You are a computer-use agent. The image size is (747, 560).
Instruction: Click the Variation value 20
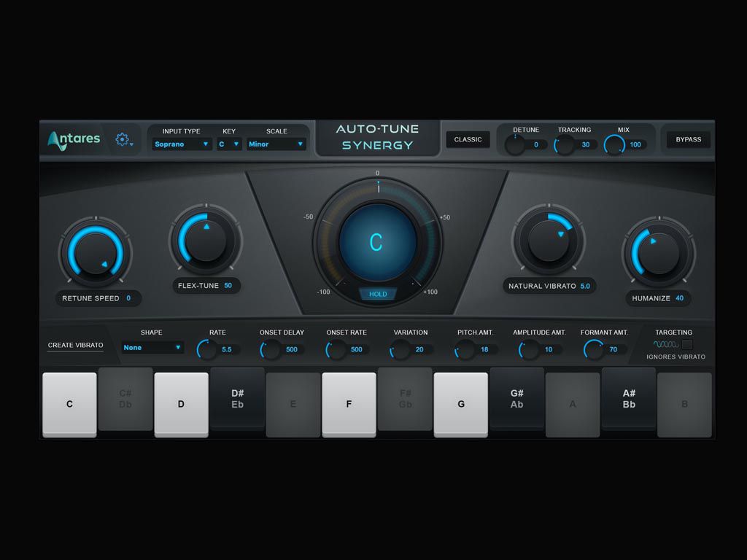(419, 349)
